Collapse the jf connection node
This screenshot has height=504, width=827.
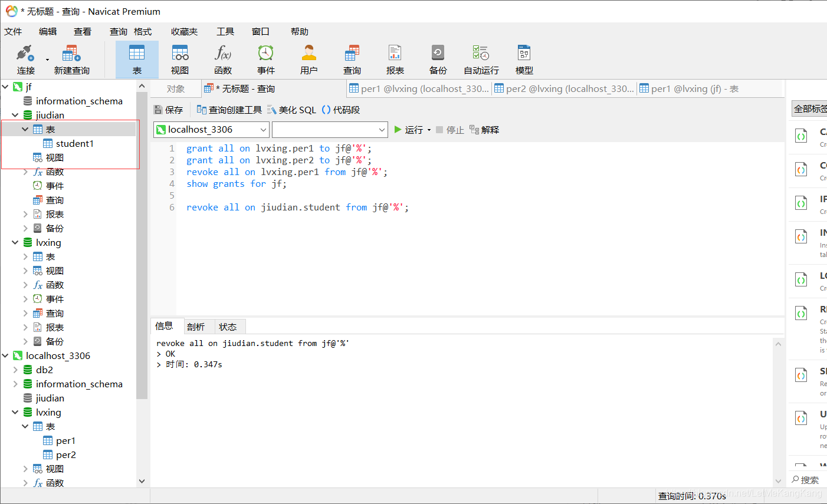(x=5, y=87)
